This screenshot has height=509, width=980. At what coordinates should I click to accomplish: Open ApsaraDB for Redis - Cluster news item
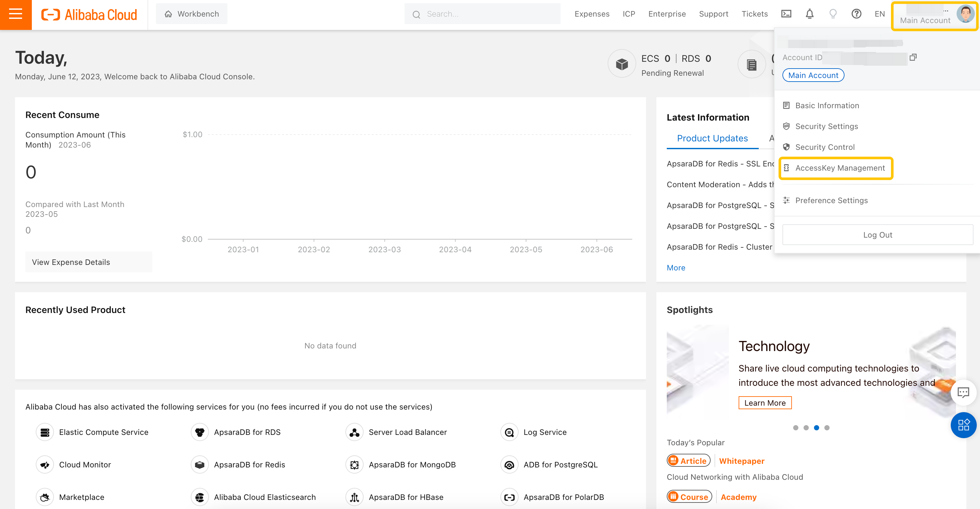(x=719, y=247)
